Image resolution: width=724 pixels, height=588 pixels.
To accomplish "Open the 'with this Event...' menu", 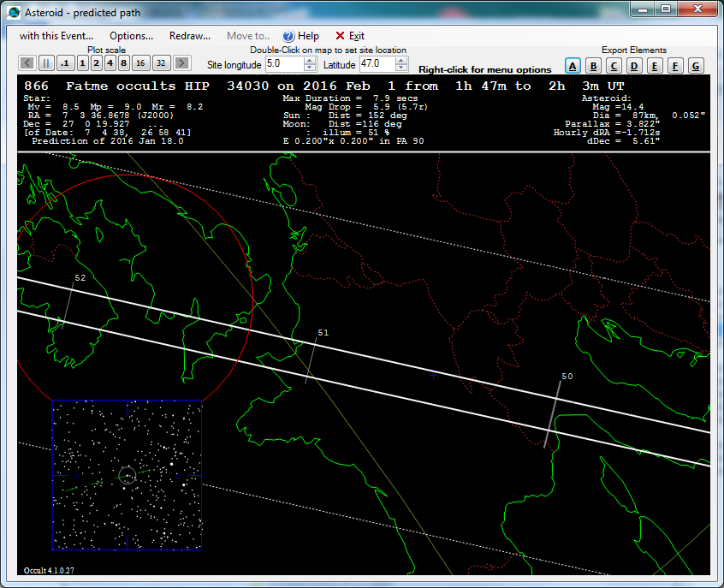I will (56, 36).
